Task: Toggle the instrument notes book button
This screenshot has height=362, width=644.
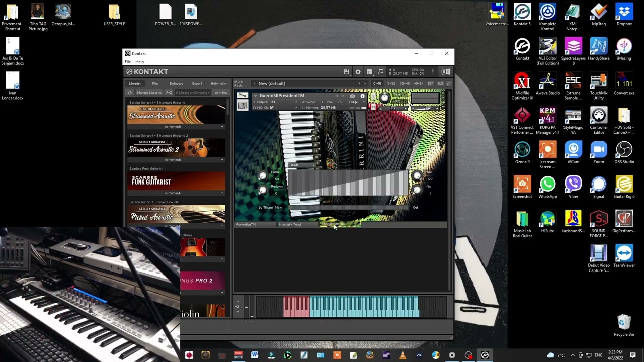Action: [243, 105]
